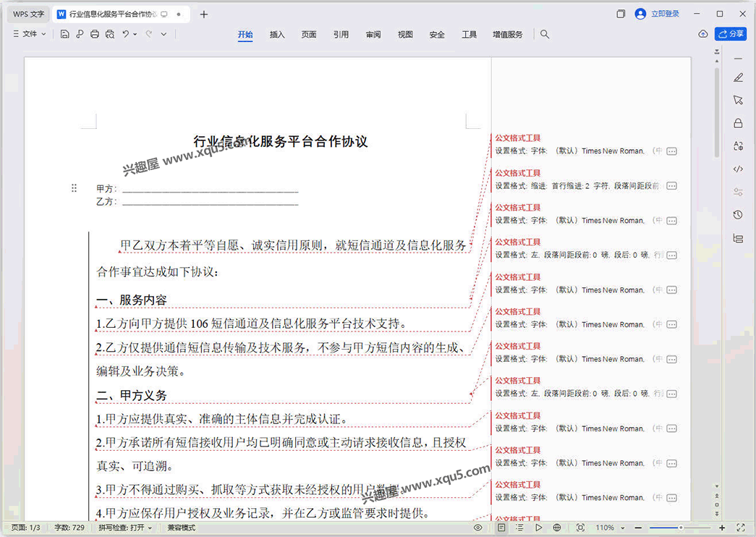Click the fullscreen icon in status bar corner
This screenshot has height=537, width=756.
(x=741, y=528)
